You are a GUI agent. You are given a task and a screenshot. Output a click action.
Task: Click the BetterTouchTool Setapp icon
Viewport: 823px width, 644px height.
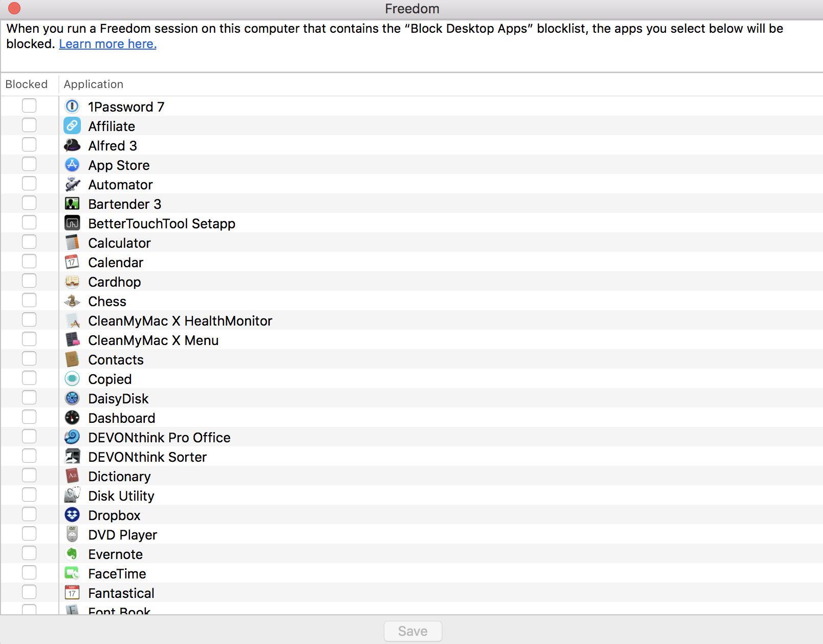click(72, 223)
